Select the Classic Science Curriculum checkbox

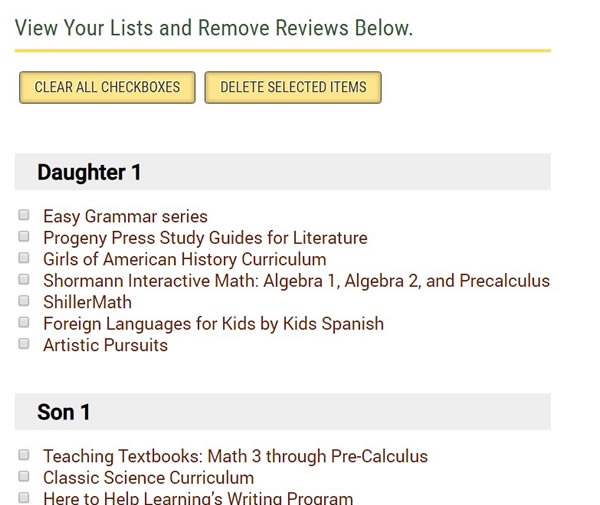[x=24, y=477]
